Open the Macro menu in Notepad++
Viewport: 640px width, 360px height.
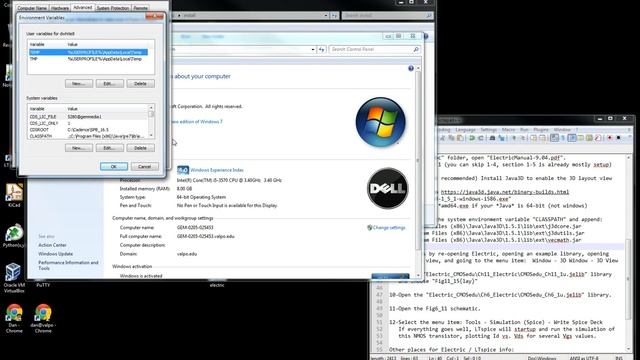coord(508,130)
